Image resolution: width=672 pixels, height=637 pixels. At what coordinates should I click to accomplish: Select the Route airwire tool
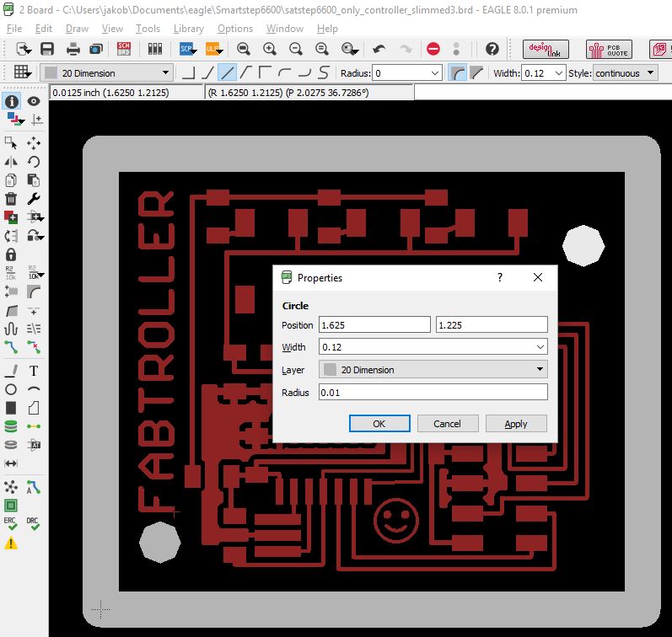tap(11, 346)
